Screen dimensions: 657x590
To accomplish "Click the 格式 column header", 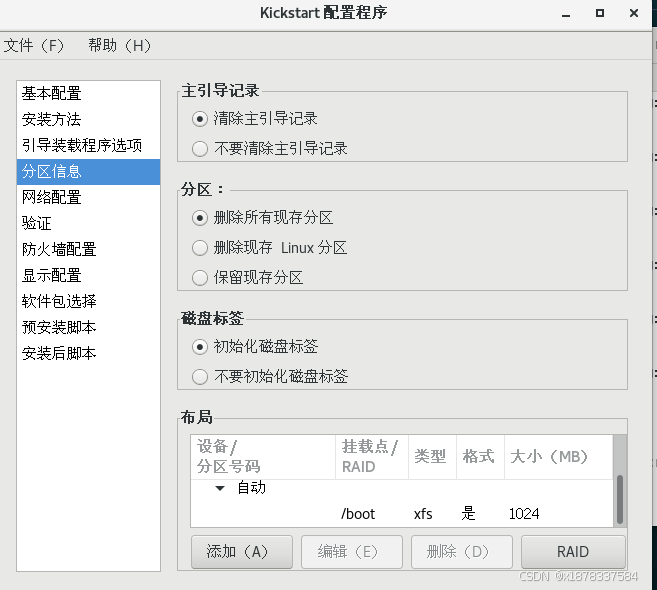I will coord(480,457).
